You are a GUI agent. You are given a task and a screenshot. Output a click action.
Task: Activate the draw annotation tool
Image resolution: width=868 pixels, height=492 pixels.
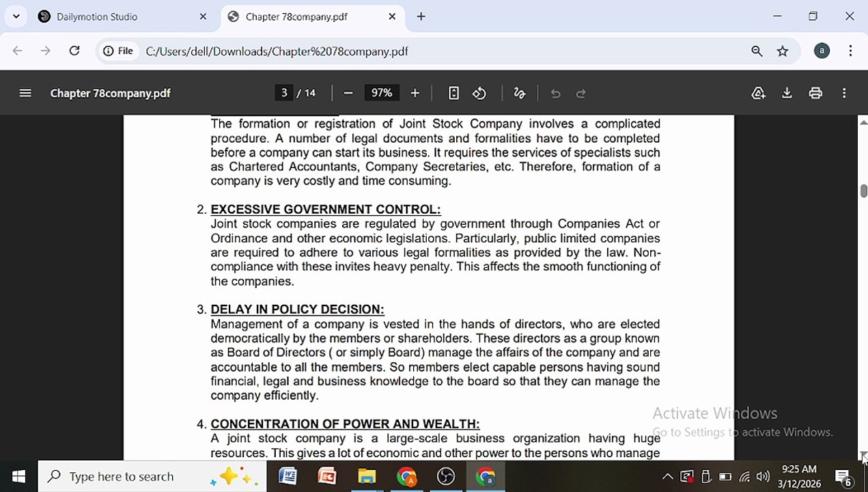coord(520,93)
